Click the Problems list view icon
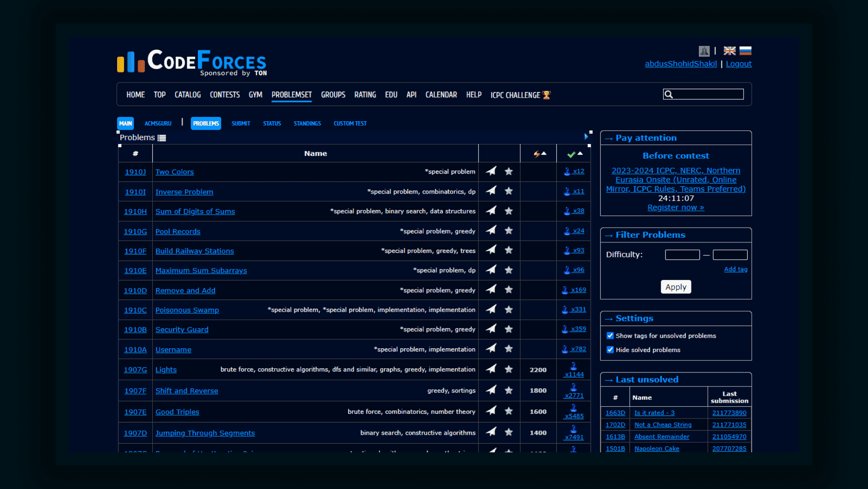 (162, 138)
